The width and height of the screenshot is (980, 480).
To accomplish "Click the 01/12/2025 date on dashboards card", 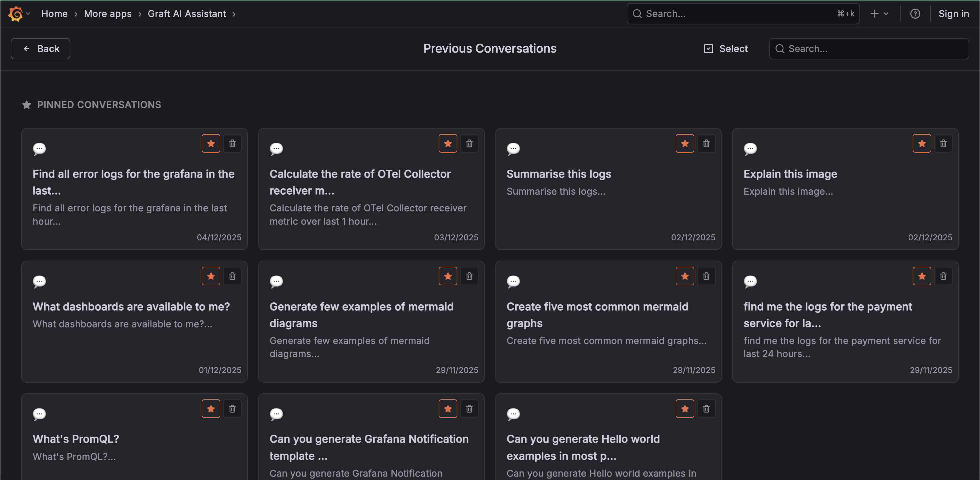I will 220,370.
